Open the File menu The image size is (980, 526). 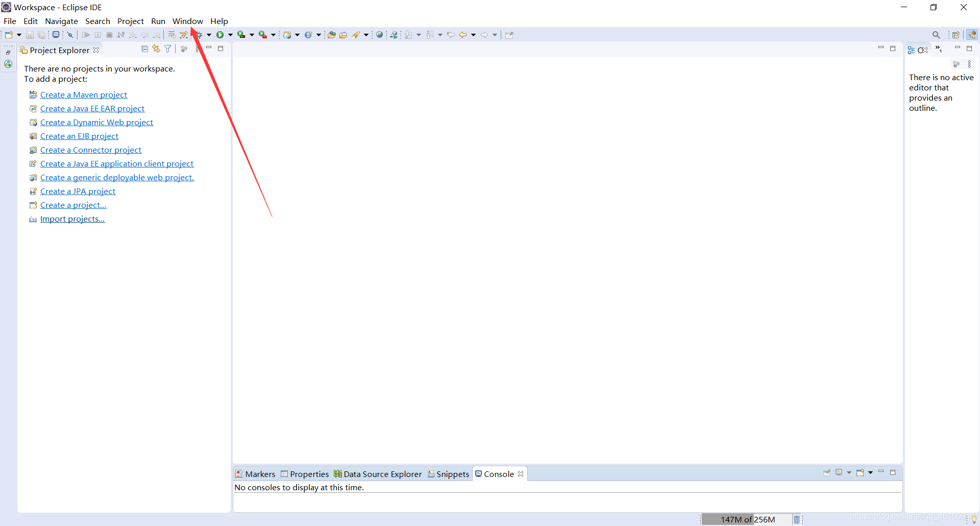point(10,21)
